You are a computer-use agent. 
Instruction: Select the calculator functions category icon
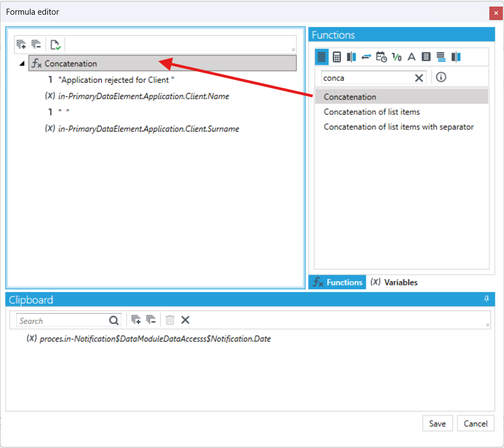pos(337,57)
